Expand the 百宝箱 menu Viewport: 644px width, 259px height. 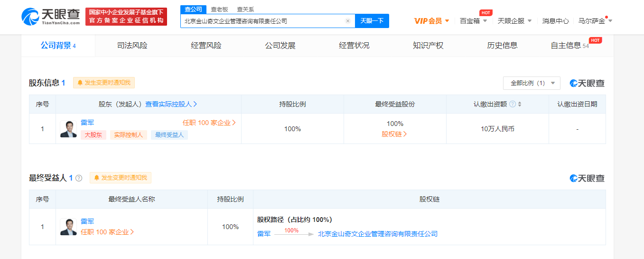473,21
